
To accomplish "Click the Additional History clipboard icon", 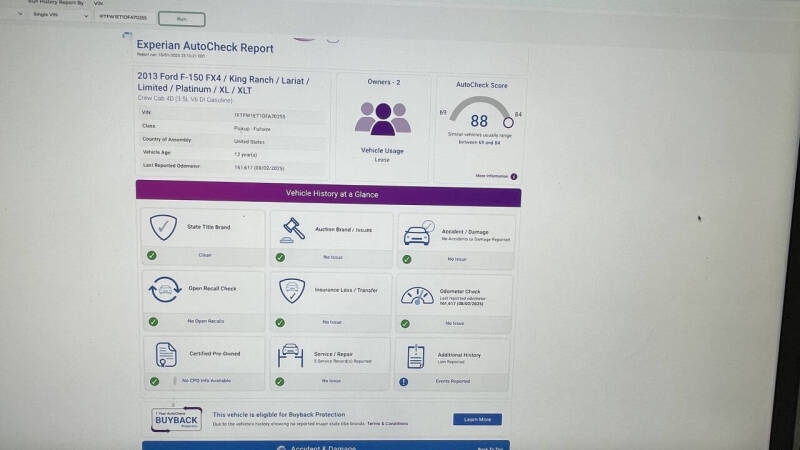I will 416,357.
